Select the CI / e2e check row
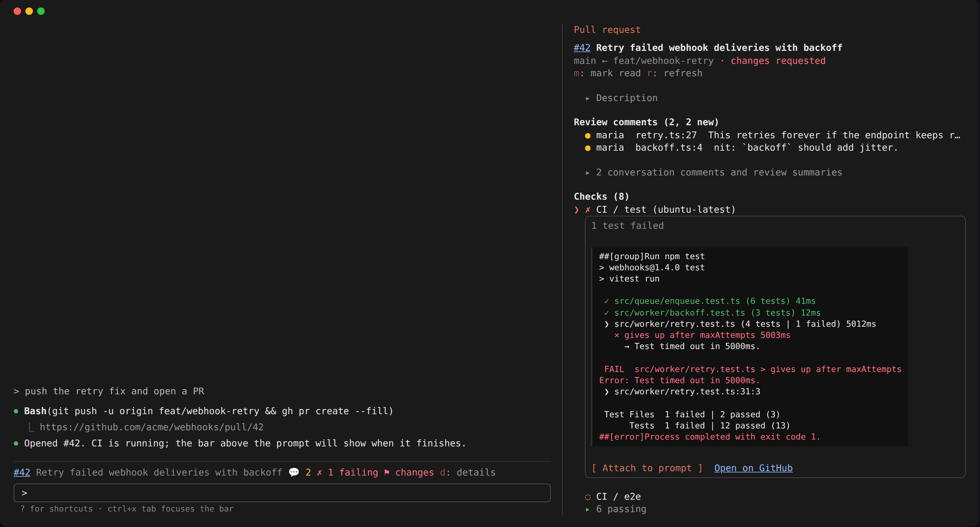 coord(613,497)
